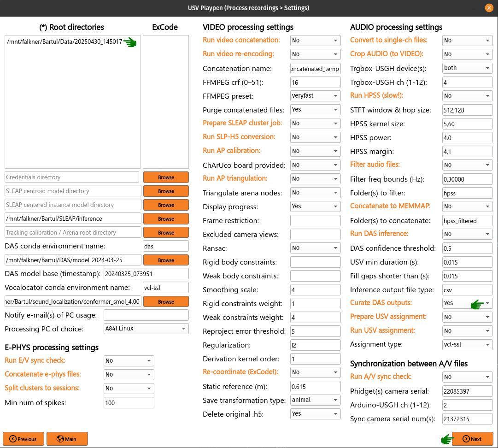Open the Ransac dropdown
This screenshot has width=498, height=448.
[x=315, y=248]
